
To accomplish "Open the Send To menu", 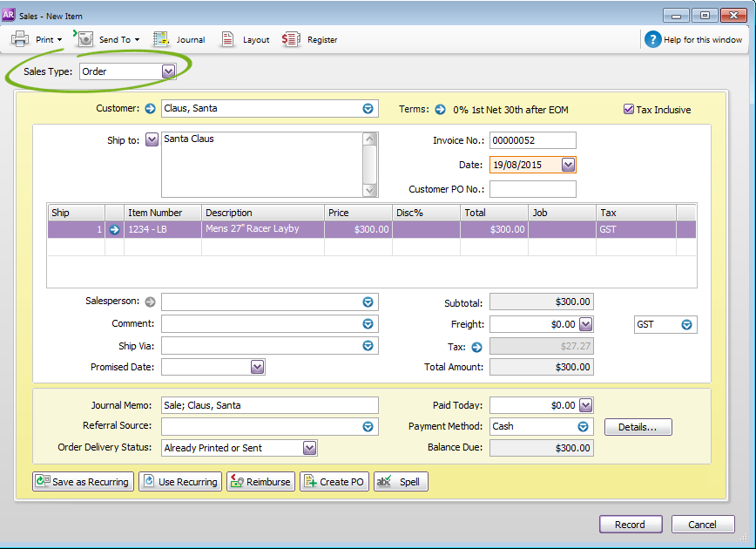I will 108,39.
